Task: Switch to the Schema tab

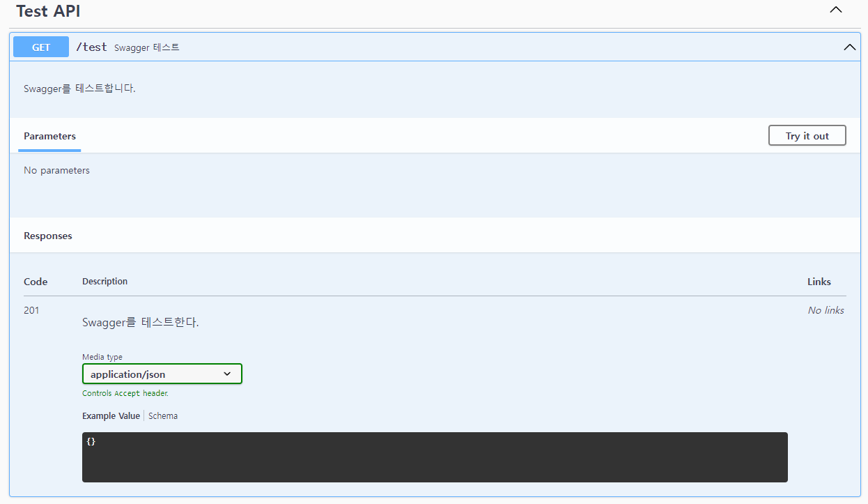Action: pyautogui.click(x=163, y=416)
